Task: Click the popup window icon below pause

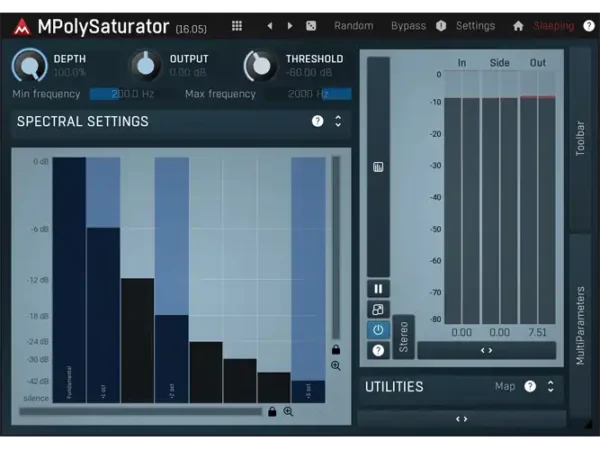Action: pyautogui.click(x=378, y=309)
